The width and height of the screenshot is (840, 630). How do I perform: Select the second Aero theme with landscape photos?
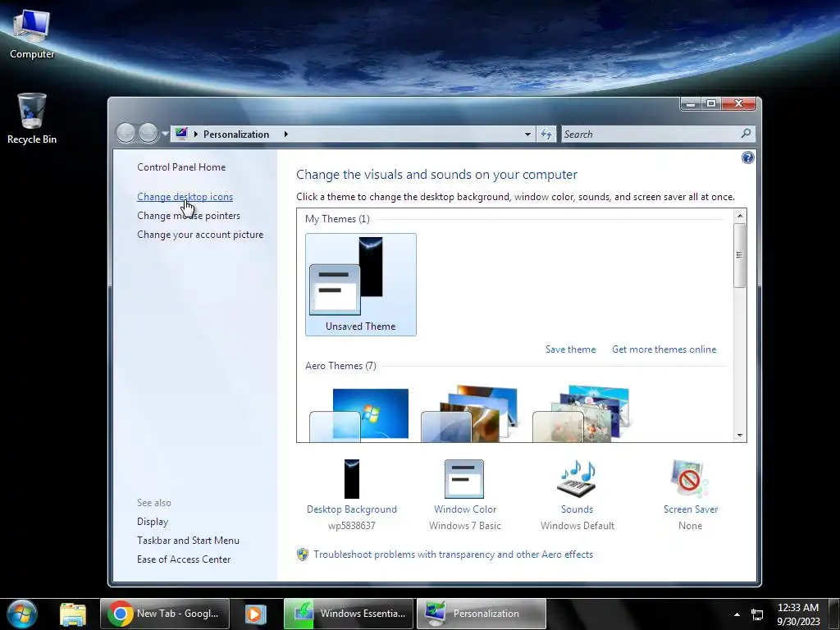tap(470, 414)
